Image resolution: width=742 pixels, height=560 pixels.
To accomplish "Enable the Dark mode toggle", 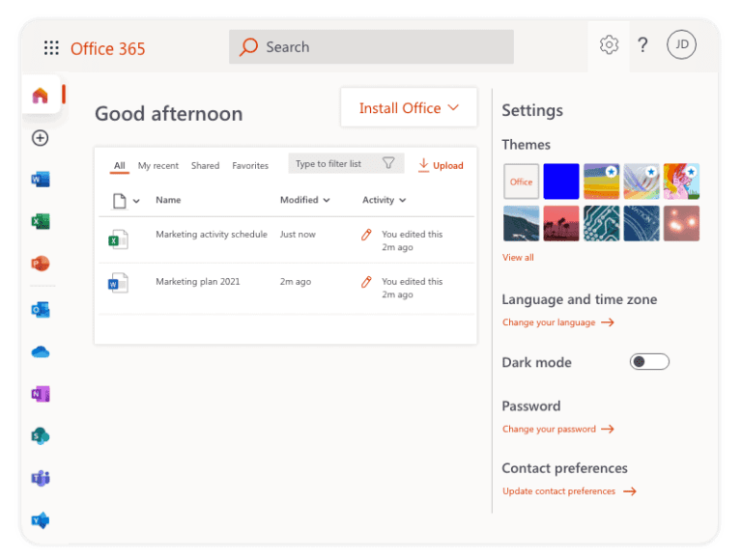I will point(648,362).
